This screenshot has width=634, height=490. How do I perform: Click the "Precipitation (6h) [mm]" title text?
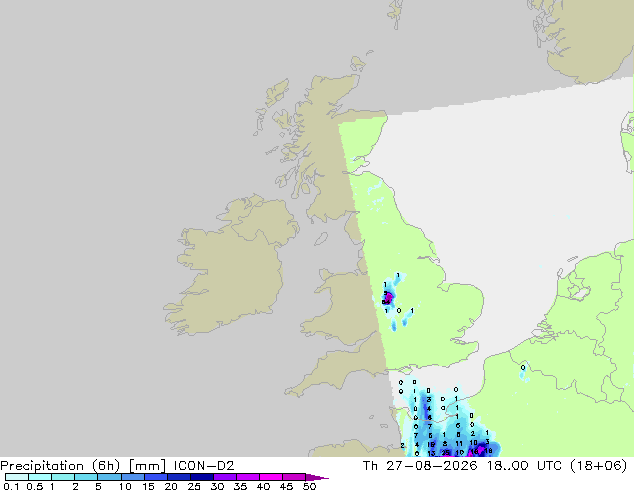(82, 466)
